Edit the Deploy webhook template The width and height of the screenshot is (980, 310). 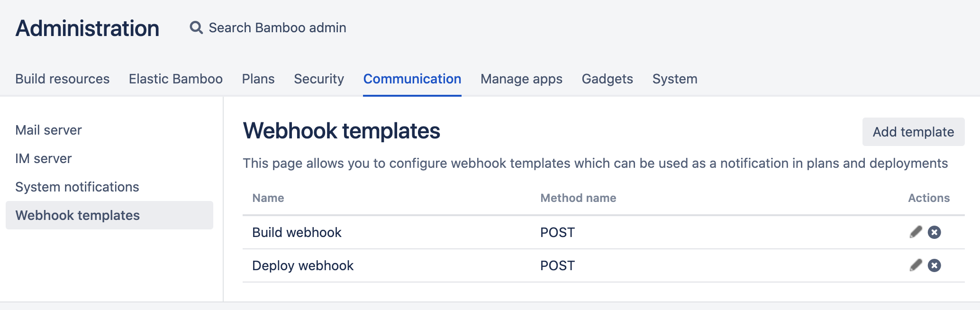(916, 265)
